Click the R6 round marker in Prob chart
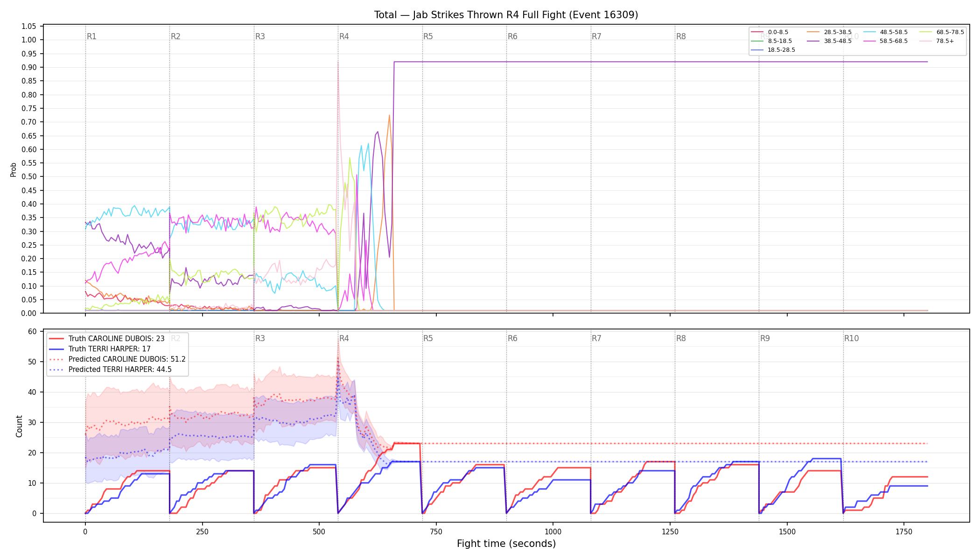The image size is (980, 560). click(512, 36)
